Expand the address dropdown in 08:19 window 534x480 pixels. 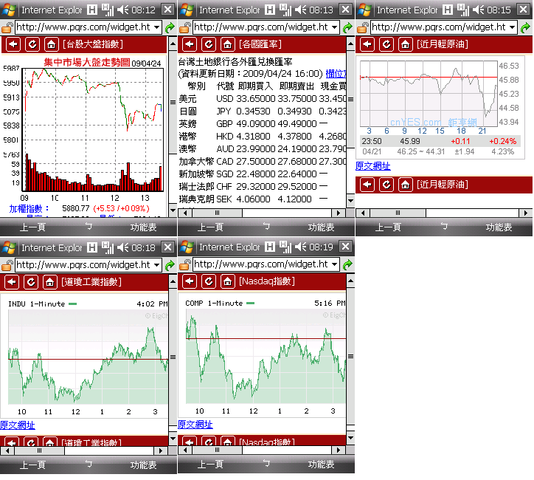pyautogui.click(x=334, y=264)
